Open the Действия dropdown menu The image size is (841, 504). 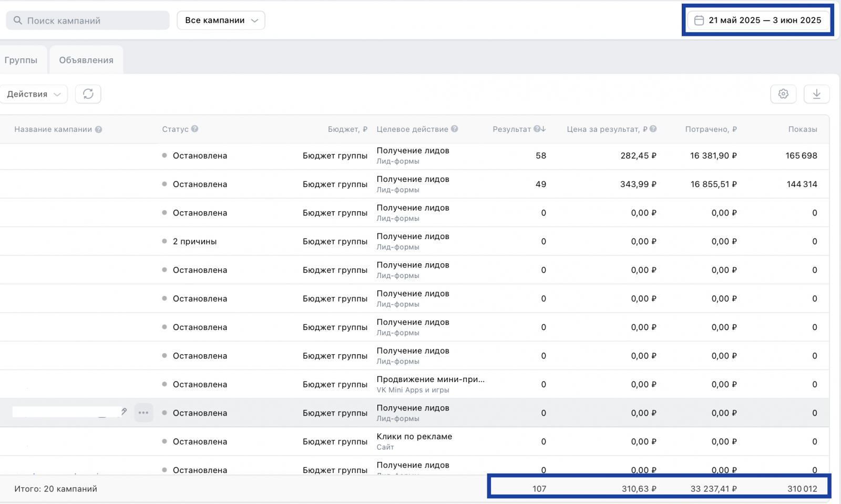click(x=34, y=94)
